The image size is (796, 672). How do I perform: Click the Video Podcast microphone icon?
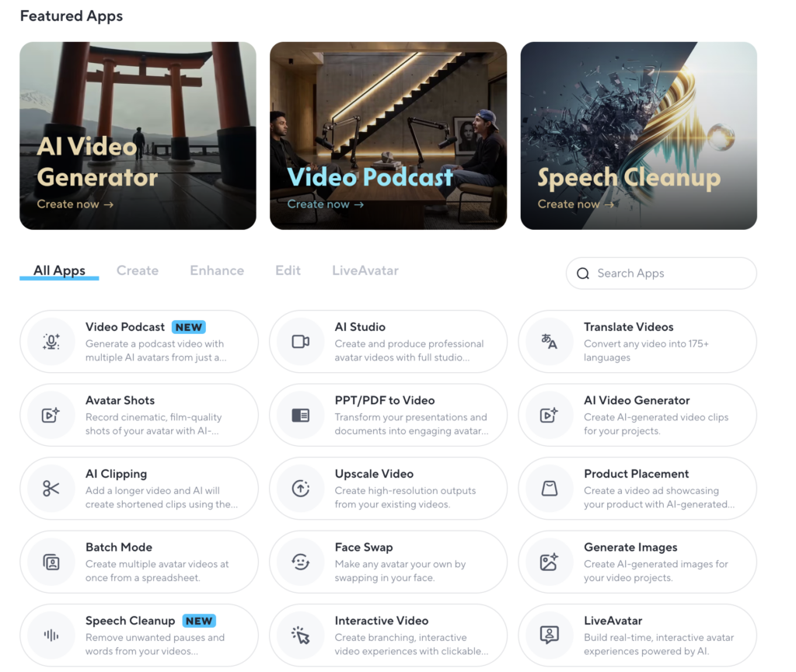(x=51, y=342)
